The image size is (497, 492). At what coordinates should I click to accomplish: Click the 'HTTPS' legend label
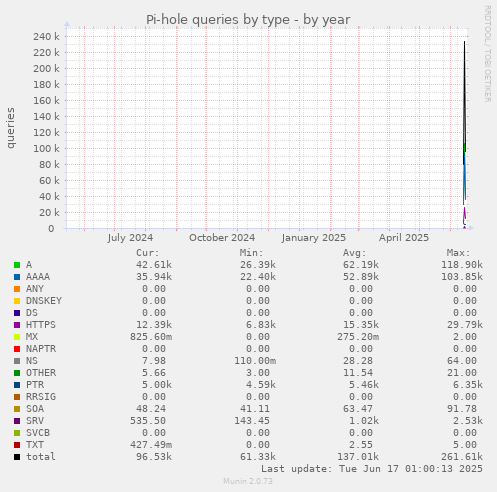[41, 325]
